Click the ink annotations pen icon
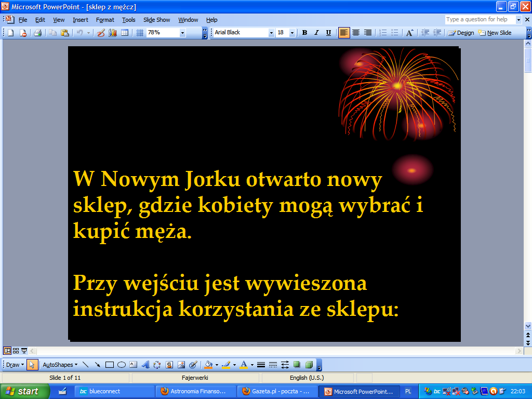This screenshot has height=399, width=532. coord(101,33)
